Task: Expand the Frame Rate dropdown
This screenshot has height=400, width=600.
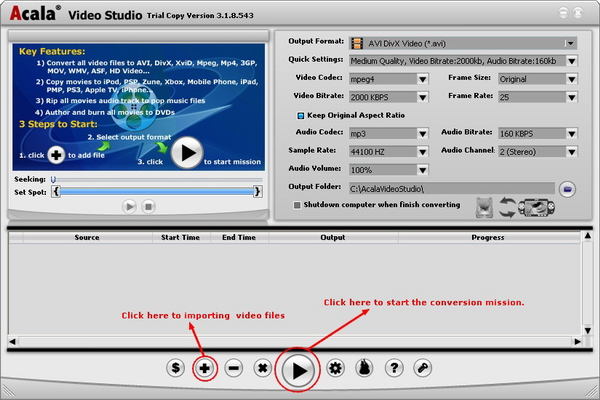Action: coord(572,97)
